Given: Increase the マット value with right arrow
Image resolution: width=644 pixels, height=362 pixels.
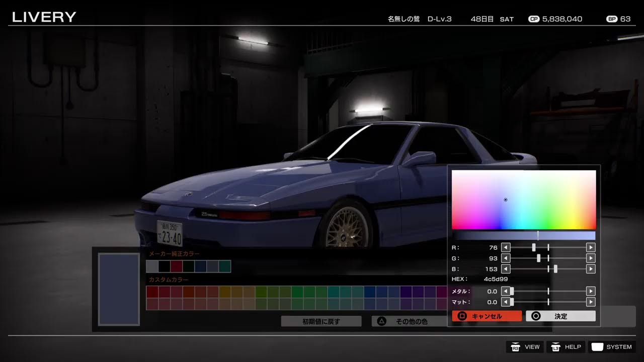Looking at the screenshot, I should coord(591,302).
